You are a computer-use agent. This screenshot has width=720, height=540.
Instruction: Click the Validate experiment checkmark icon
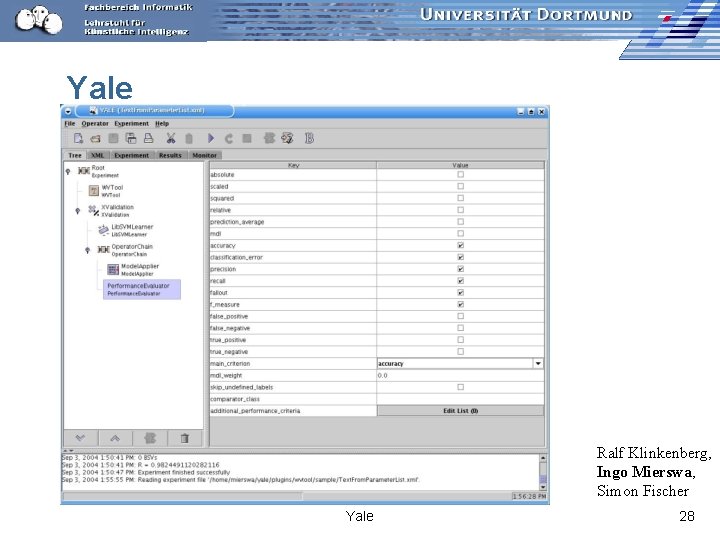pos(287,138)
